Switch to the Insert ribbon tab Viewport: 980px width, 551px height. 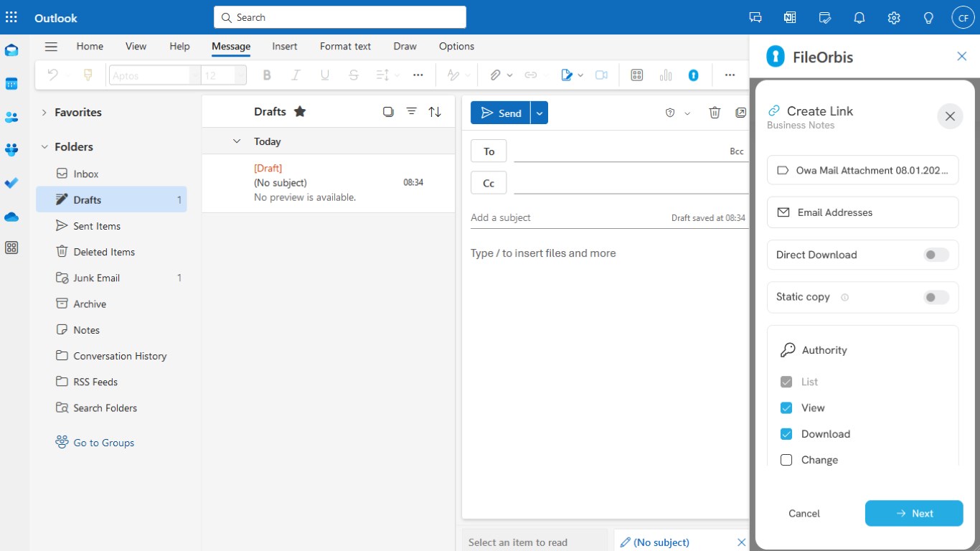pyautogui.click(x=285, y=46)
